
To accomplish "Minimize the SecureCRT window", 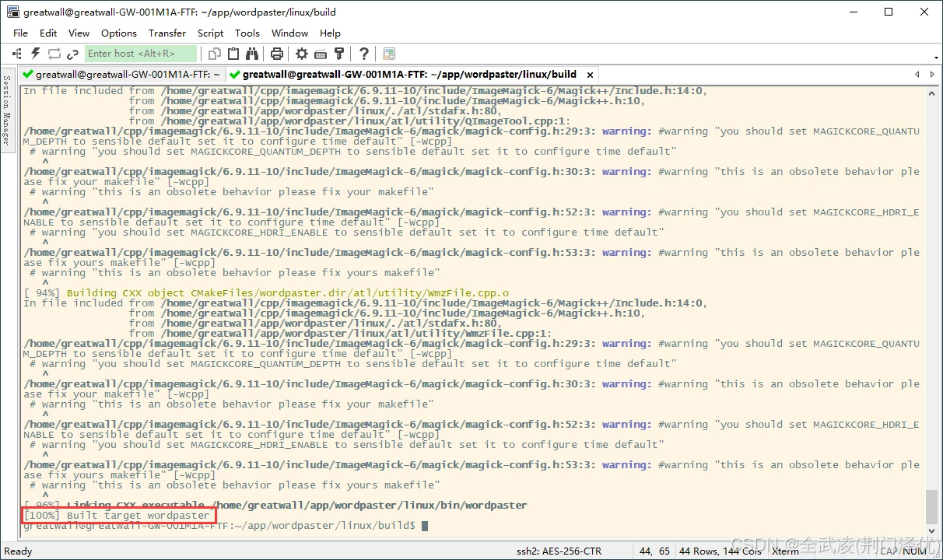I will (853, 12).
